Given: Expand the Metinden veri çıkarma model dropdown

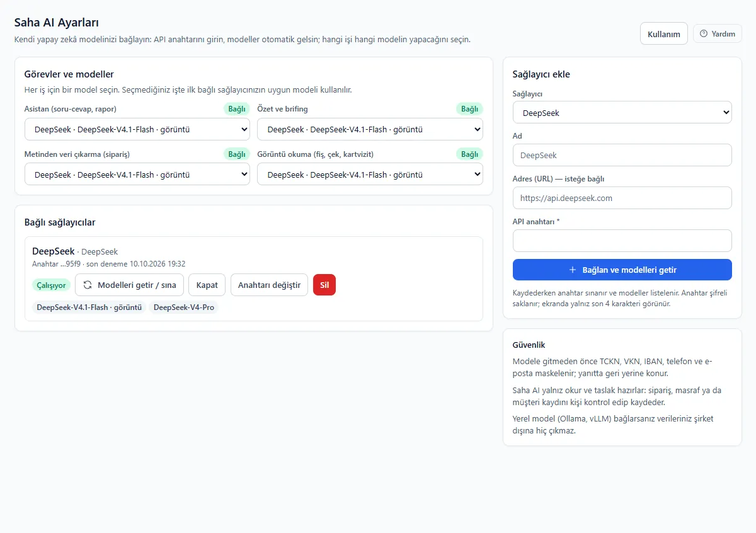Looking at the screenshot, I should point(137,175).
